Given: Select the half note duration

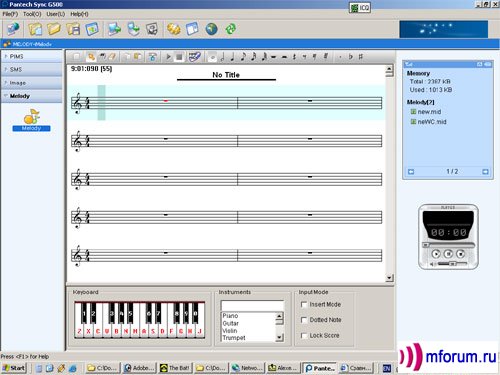Looking at the screenshot, I should 223,57.
